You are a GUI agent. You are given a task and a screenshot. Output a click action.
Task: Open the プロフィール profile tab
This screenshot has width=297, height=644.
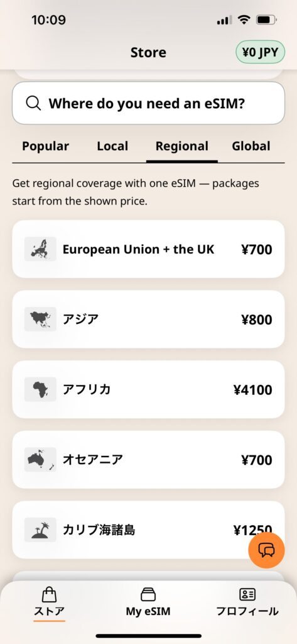tap(247, 602)
